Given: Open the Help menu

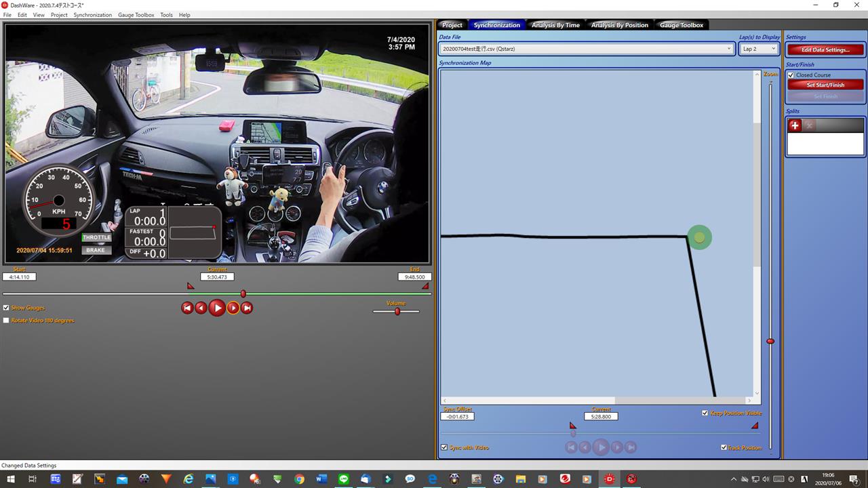Looking at the screenshot, I should click(x=184, y=15).
